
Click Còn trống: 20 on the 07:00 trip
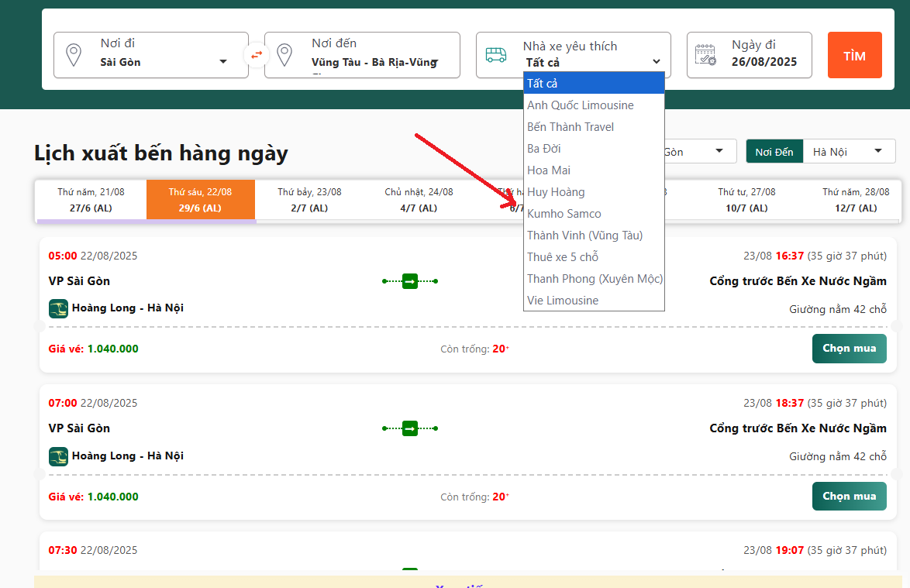[x=474, y=497]
